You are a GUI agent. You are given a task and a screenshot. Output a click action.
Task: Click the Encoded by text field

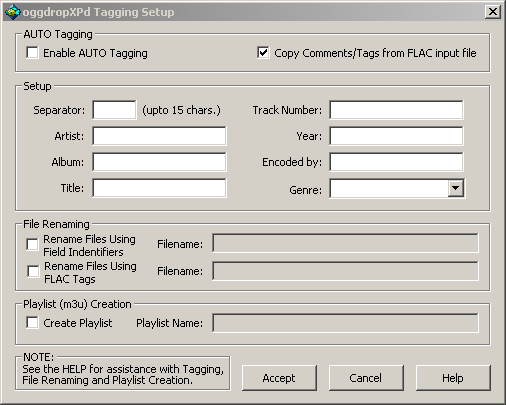396,162
